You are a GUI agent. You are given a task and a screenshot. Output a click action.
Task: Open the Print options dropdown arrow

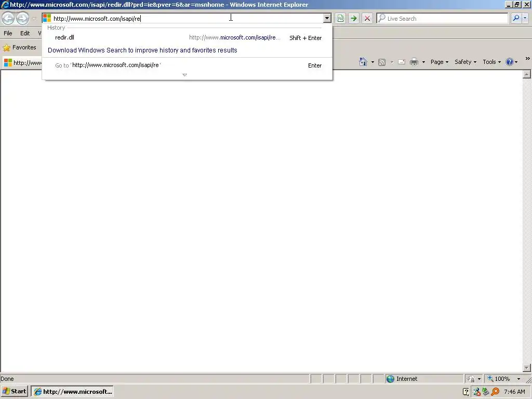click(x=423, y=62)
